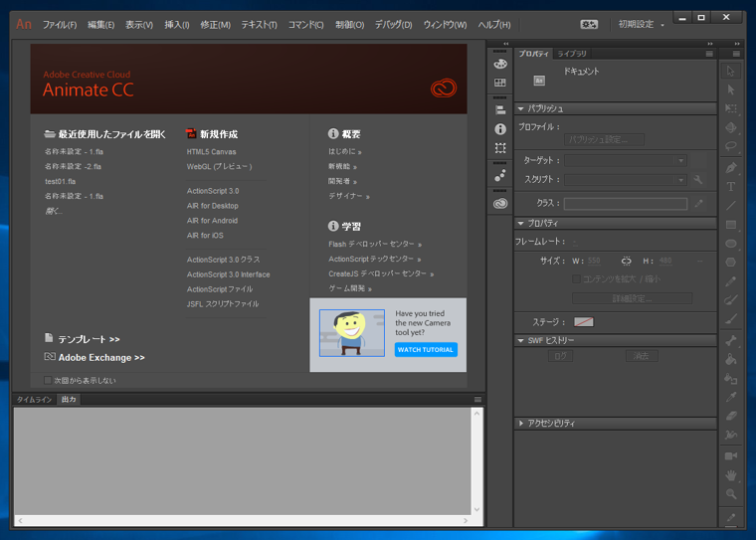Viewport: 756px width, 540px height.
Task: Switch to the ライブラリ tab
Action: pyautogui.click(x=572, y=54)
